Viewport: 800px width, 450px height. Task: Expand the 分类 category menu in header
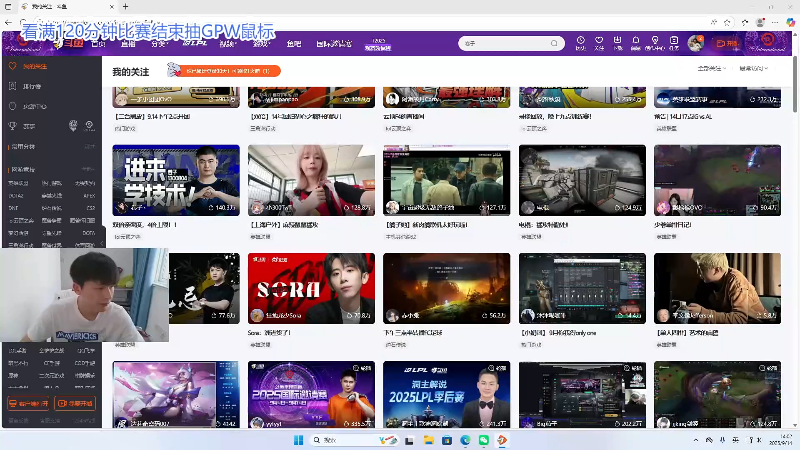tap(159, 44)
